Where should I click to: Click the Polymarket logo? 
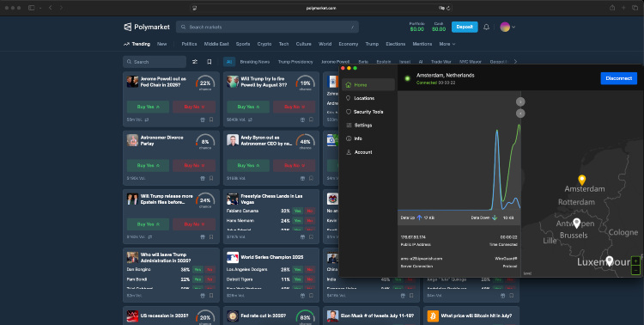tap(147, 27)
